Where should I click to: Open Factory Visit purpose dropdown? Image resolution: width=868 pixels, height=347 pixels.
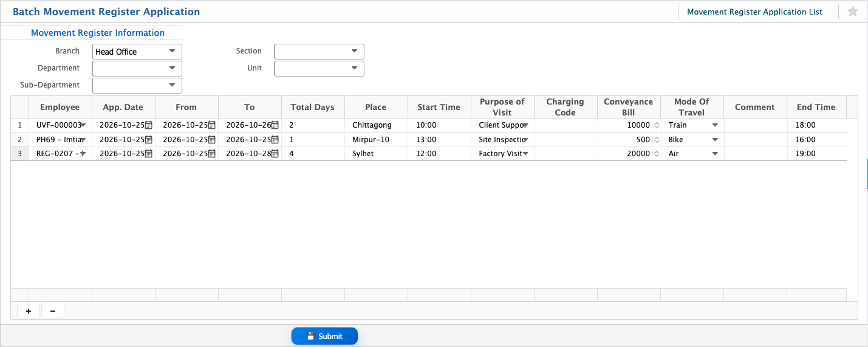525,154
